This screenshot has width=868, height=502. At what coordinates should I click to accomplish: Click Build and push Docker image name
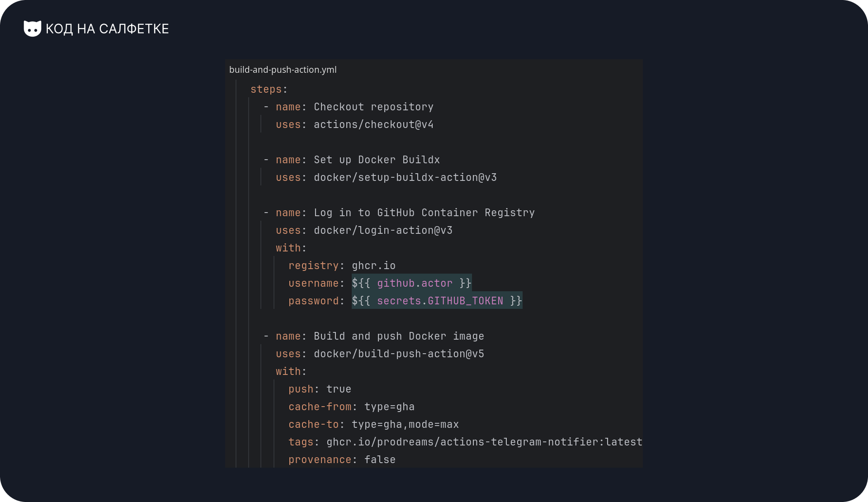click(399, 336)
